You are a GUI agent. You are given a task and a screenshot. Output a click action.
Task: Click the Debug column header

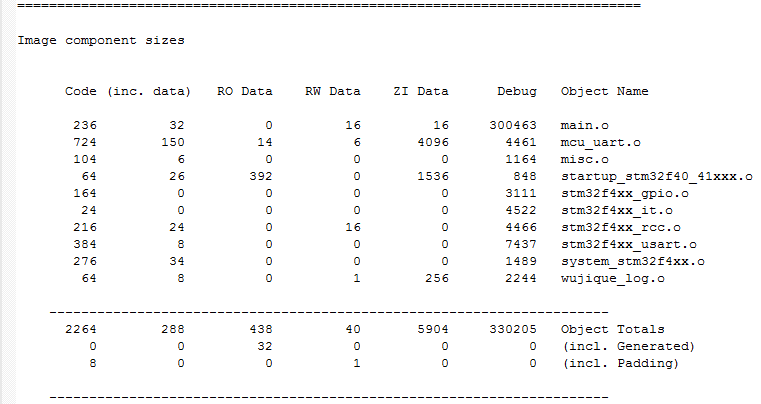click(517, 91)
